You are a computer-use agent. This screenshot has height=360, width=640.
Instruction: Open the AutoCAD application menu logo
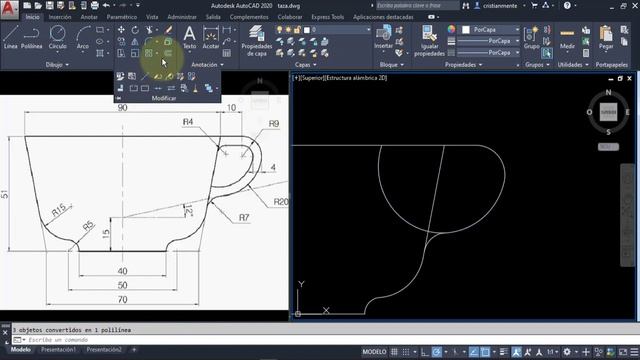click(x=9, y=9)
